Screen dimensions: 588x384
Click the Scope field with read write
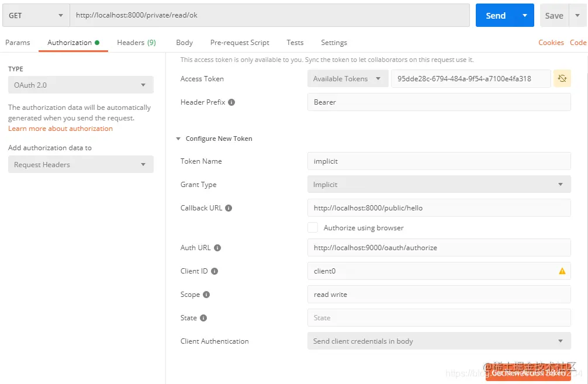click(x=439, y=295)
